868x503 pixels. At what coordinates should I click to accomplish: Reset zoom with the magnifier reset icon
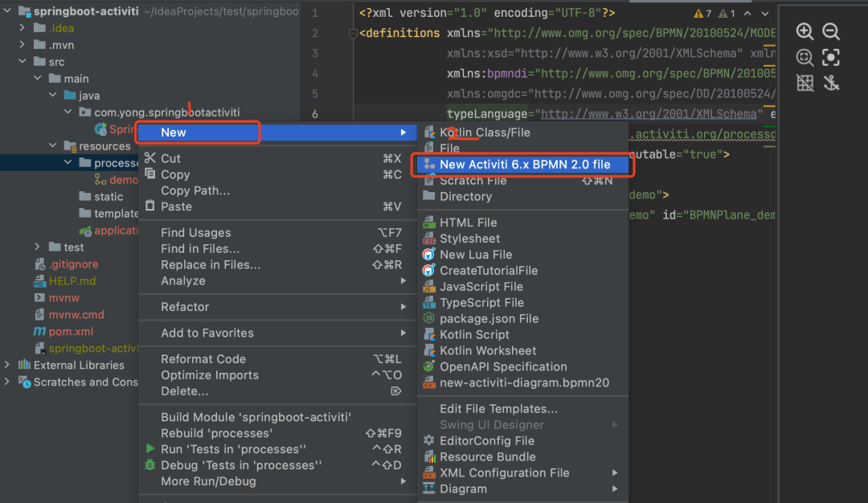pos(805,58)
